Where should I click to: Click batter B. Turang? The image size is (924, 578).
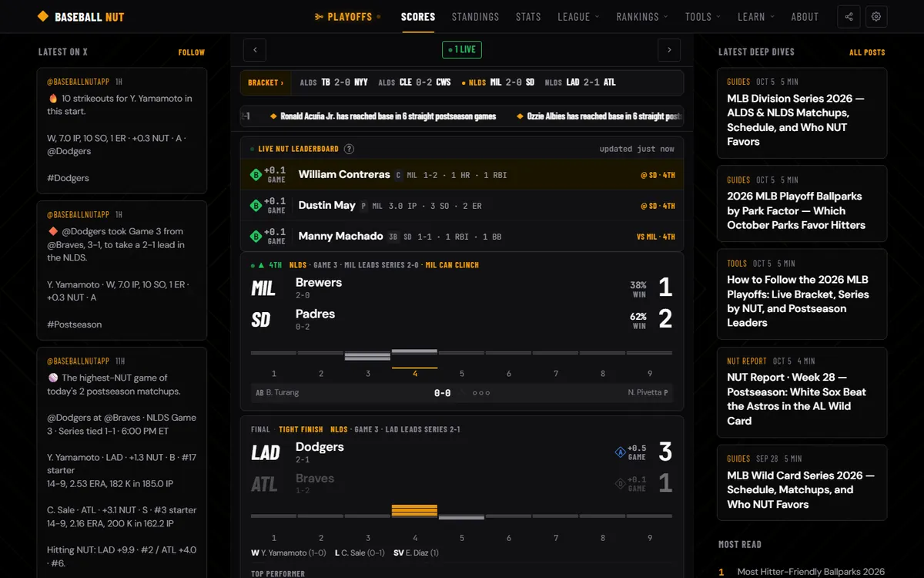[x=277, y=393]
